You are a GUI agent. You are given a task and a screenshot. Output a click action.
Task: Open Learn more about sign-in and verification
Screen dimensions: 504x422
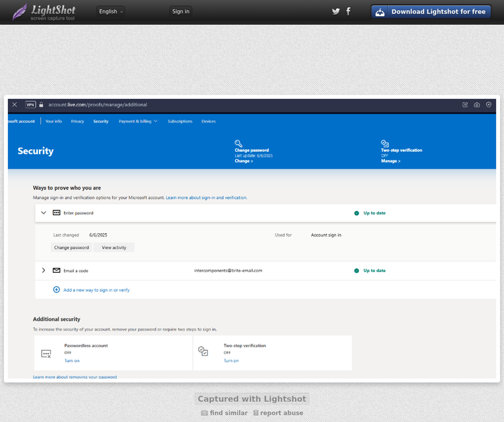206,198
